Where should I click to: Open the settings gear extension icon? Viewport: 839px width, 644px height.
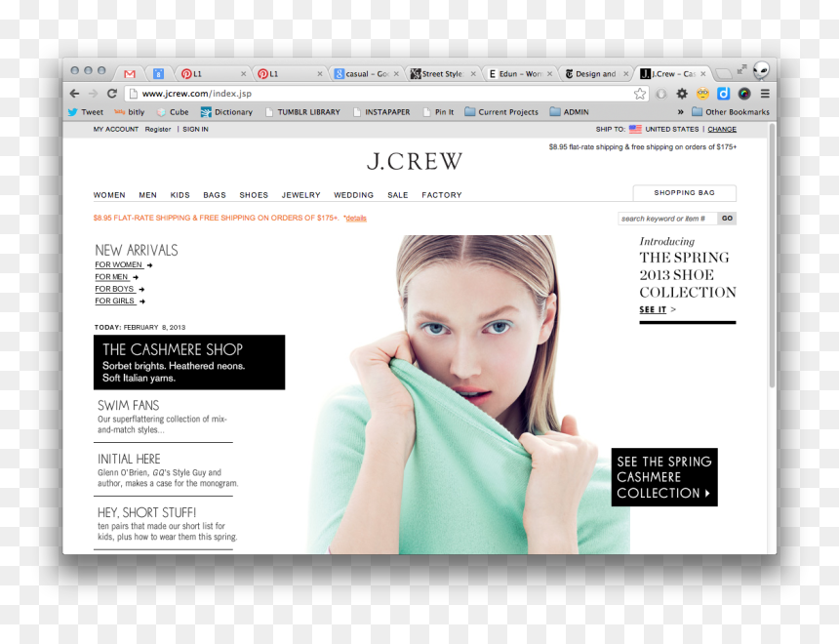point(682,94)
